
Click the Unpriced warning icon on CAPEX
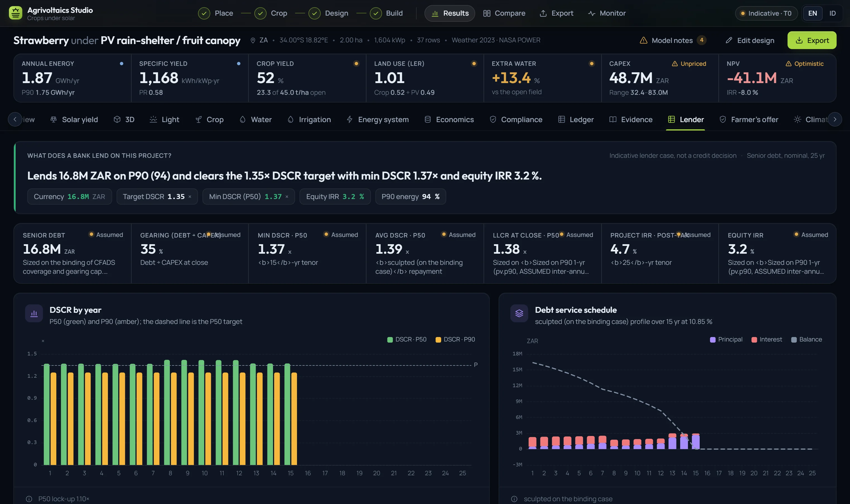[675, 64]
